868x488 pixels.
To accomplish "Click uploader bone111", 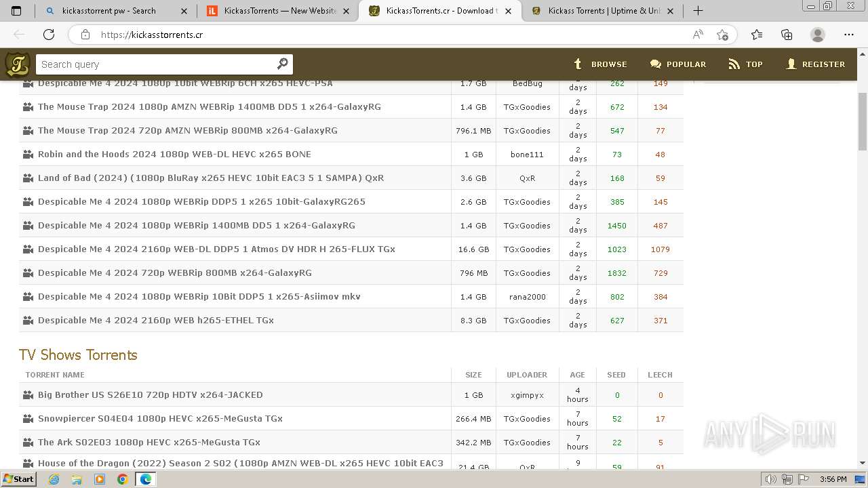I will click(527, 155).
